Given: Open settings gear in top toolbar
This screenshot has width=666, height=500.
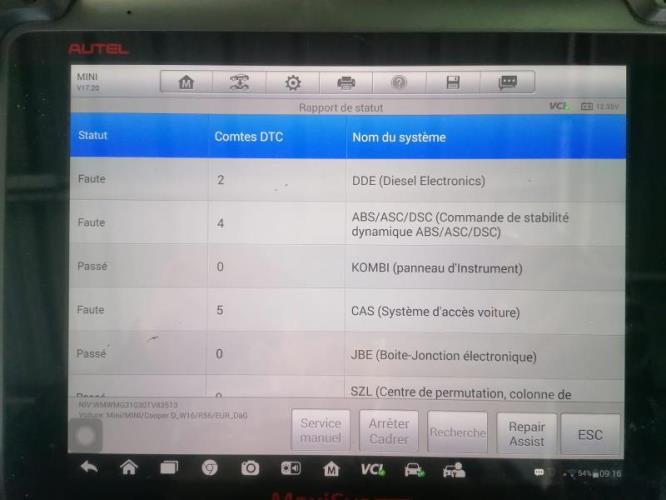Looking at the screenshot, I should [293, 83].
